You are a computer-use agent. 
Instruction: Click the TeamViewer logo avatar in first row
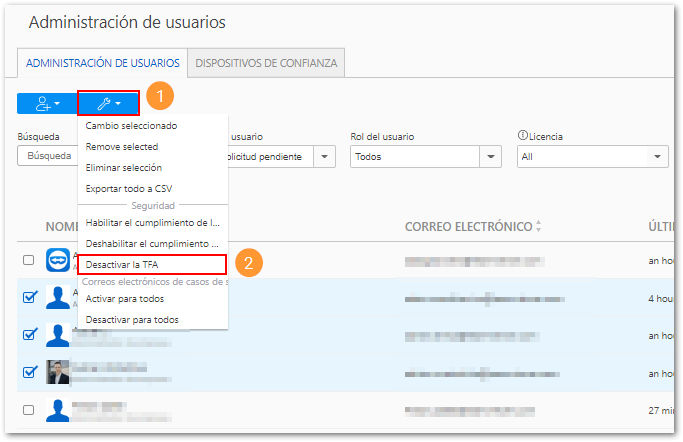tap(58, 260)
